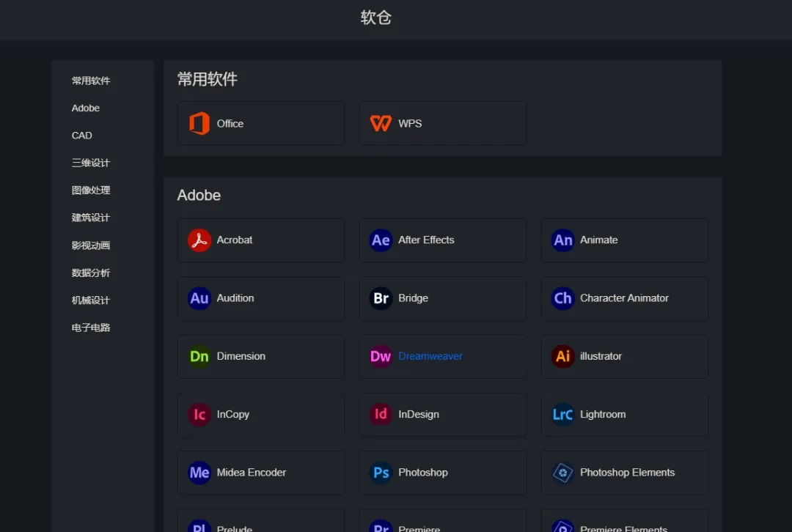Open the InDesign software entry
The width and height of the screenshot is (792, 532).
point(419,414)
